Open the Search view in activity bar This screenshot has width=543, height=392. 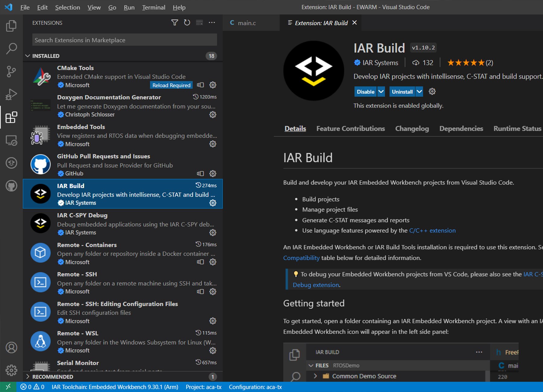pos(11,49)
